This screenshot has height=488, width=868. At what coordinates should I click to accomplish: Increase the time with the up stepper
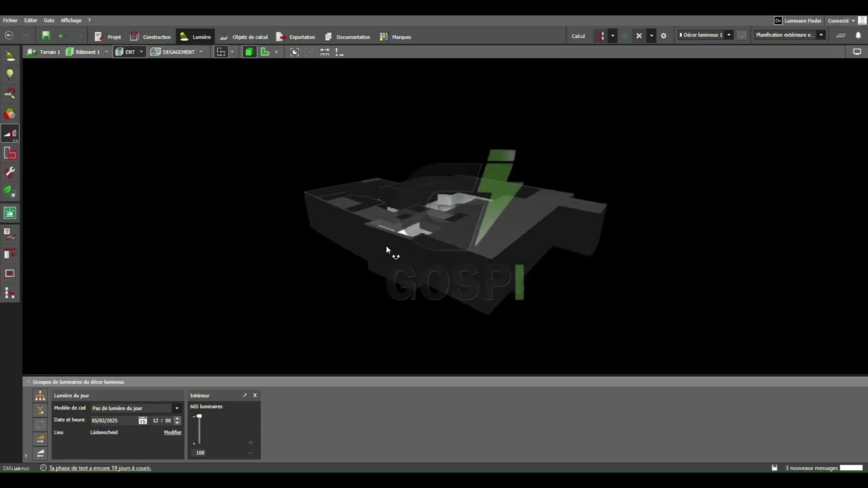178,418
